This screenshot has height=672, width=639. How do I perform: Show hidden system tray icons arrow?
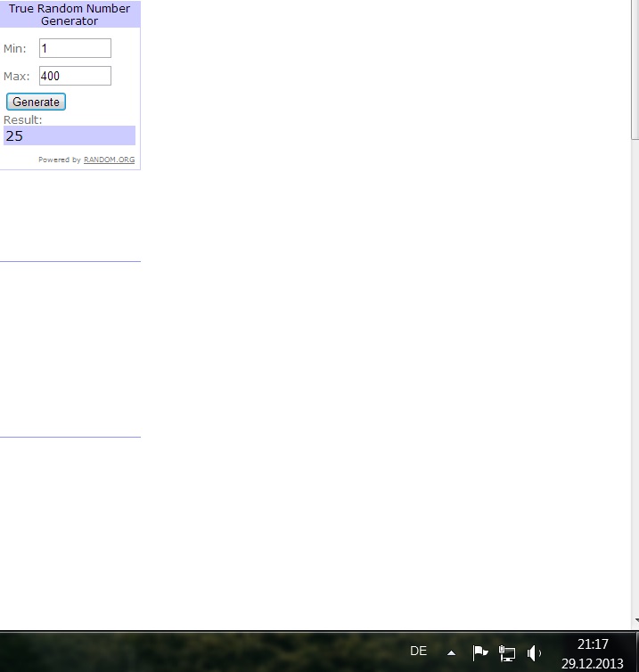451,652
